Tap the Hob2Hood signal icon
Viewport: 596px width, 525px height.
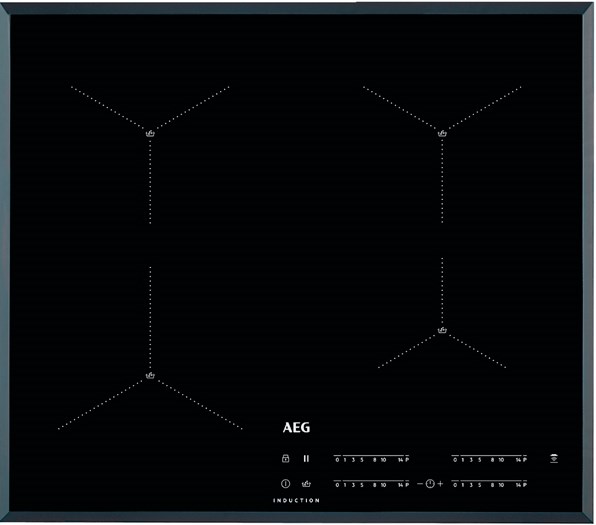tap(554, 458)
